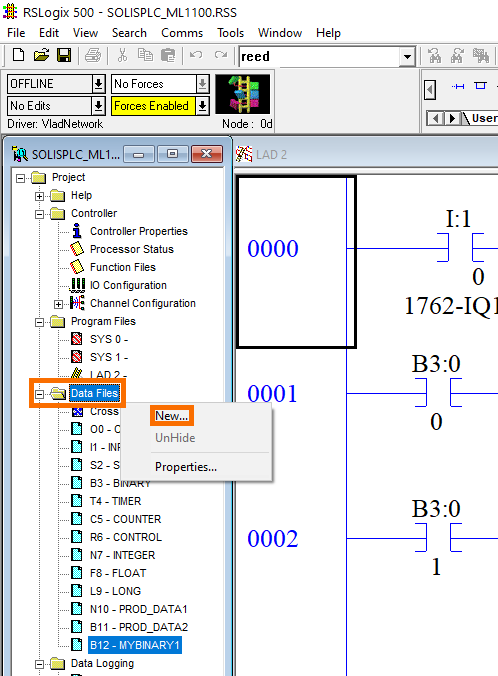
Task: Open the Comms menu
Action: (182, 33)
